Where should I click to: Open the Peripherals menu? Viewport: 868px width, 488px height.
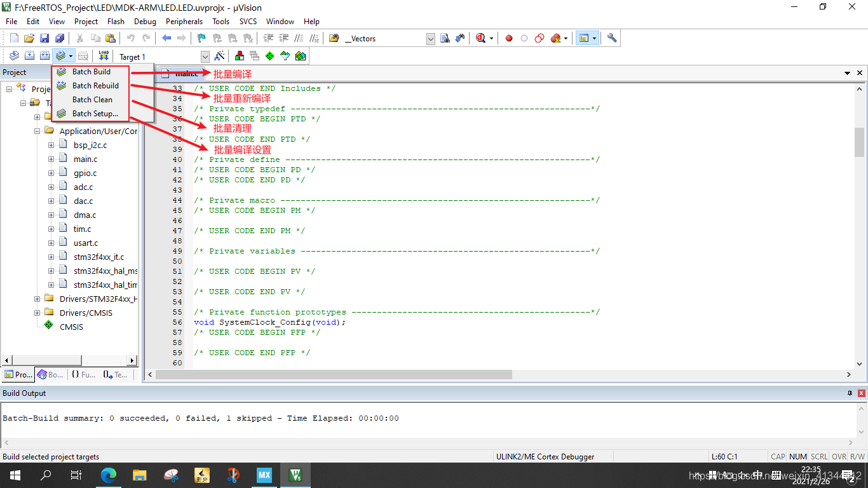tap(184, 21)
